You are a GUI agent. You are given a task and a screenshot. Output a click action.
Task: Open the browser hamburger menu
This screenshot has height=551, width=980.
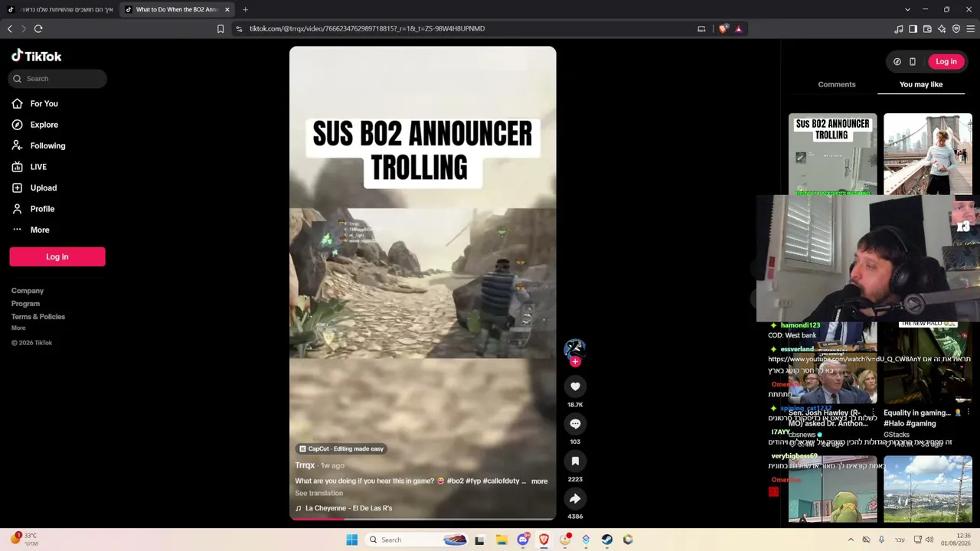coord(971,29)
